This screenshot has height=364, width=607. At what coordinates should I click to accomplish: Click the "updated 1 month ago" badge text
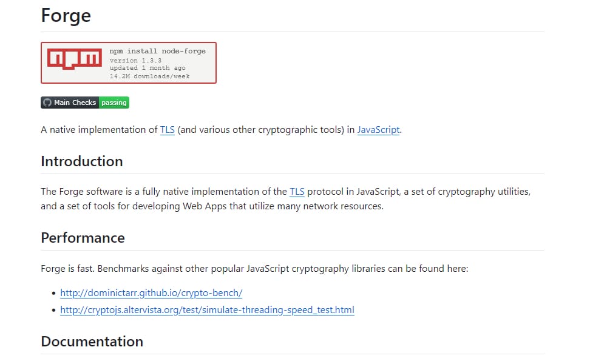[x=148, y=68]
